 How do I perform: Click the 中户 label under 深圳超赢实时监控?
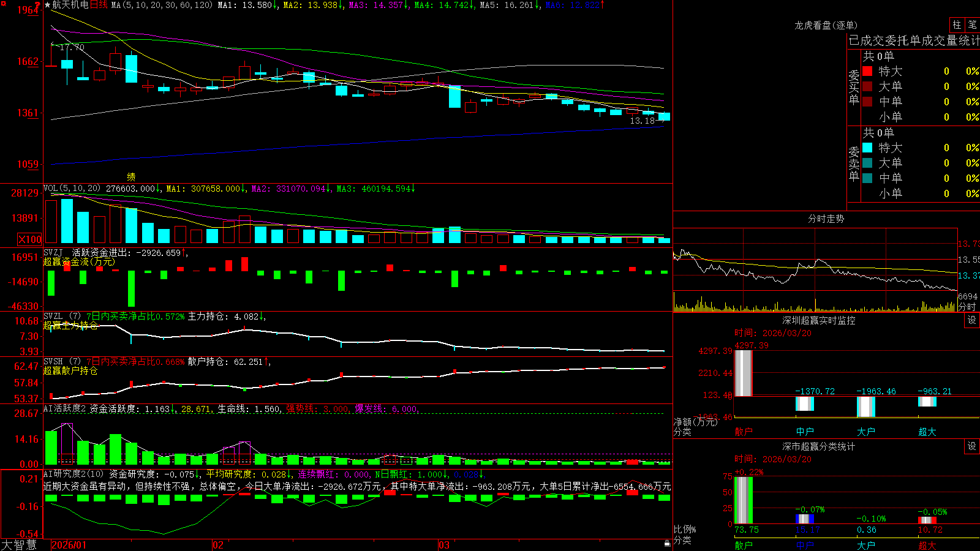805,432
